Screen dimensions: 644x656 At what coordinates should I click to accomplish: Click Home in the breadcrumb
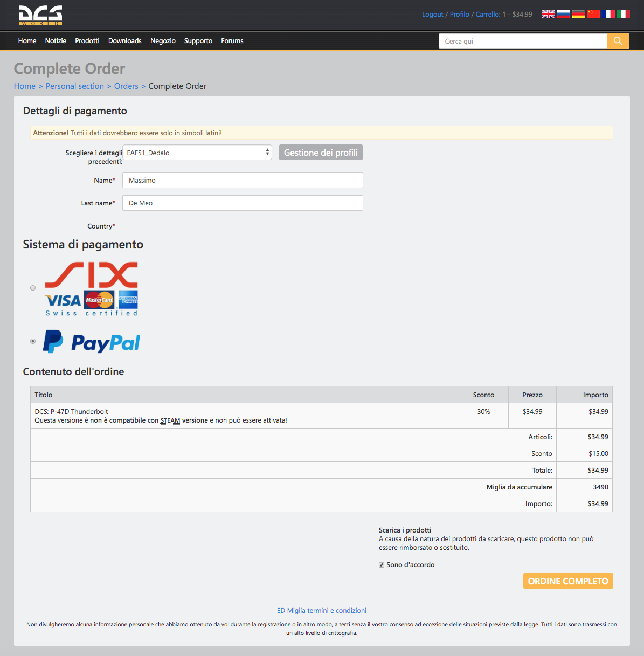(25, 86)
